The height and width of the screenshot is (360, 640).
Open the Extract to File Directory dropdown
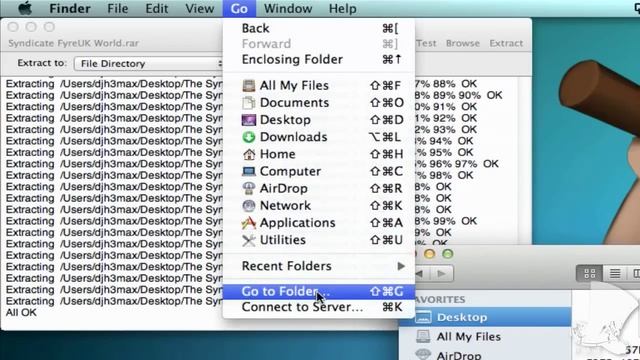tap(149, 64)
